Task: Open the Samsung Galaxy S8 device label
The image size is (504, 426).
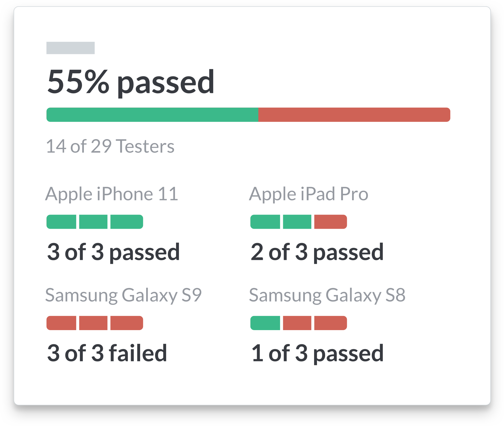Action: coord(327,295)
